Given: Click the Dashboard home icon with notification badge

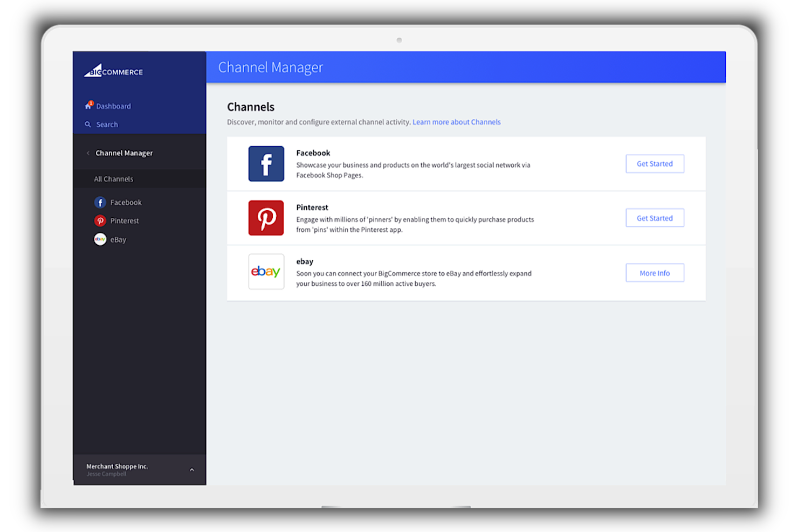Looking at the screenshot, I should tap(88, 106).
